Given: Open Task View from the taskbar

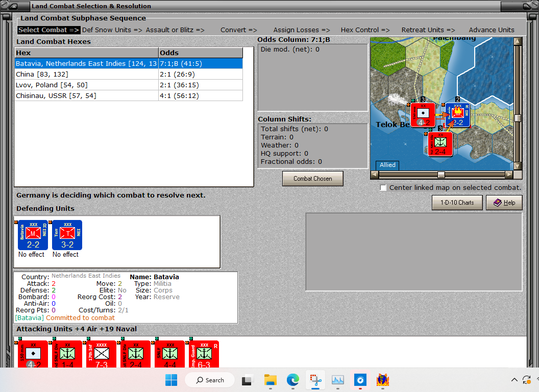Looking at the screenshot, I should [x=247, y=380].
